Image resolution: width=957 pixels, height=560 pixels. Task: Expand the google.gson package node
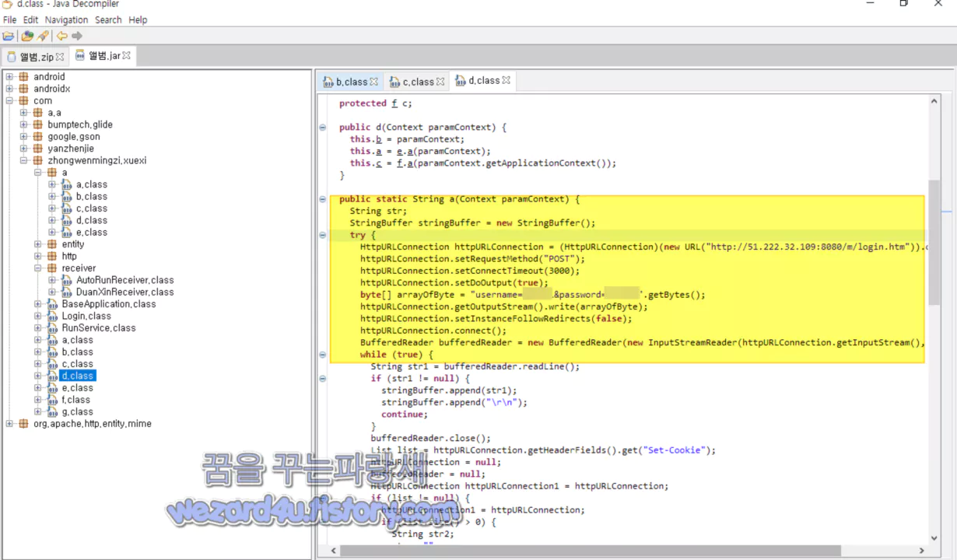[24, 137]
